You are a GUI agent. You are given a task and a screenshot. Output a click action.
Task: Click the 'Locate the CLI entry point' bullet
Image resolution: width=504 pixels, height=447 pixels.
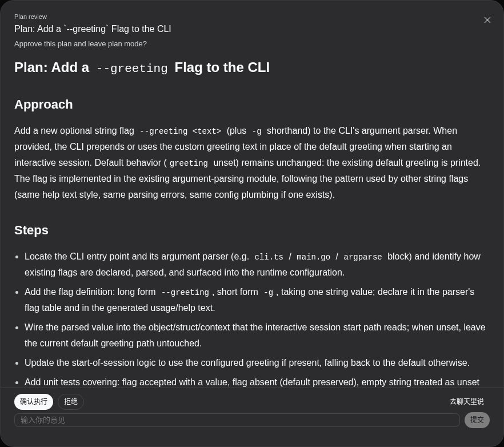[253, 264]
